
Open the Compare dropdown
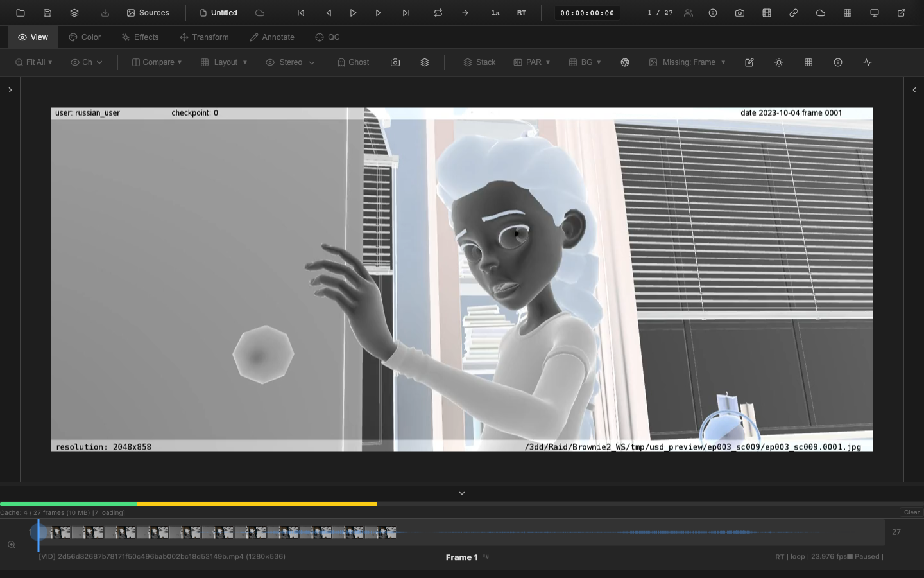(x=157, y=62)
